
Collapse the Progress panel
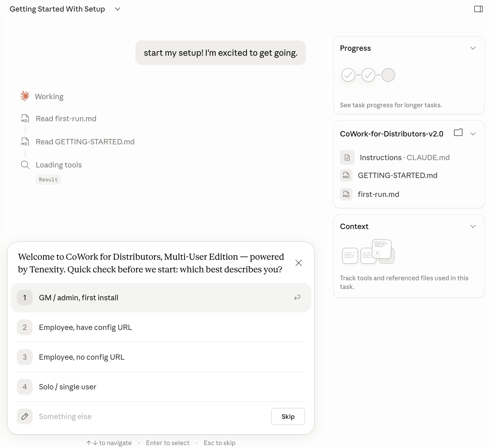[473, 48]
